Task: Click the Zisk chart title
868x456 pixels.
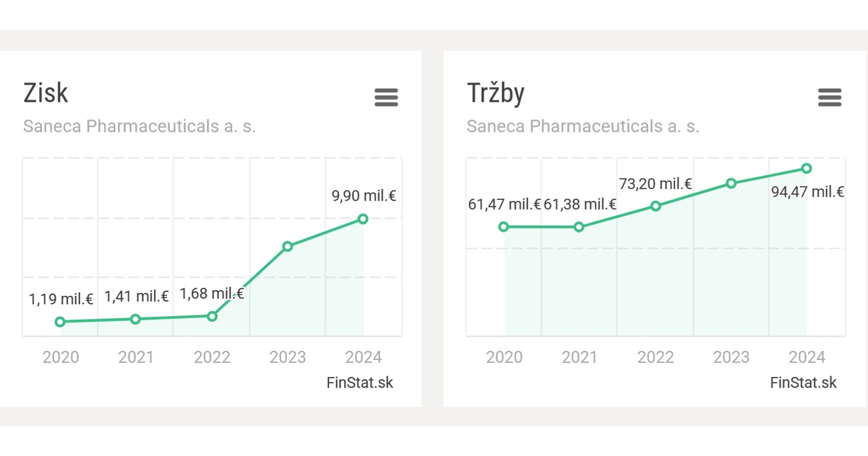Action: click(46, 93)
